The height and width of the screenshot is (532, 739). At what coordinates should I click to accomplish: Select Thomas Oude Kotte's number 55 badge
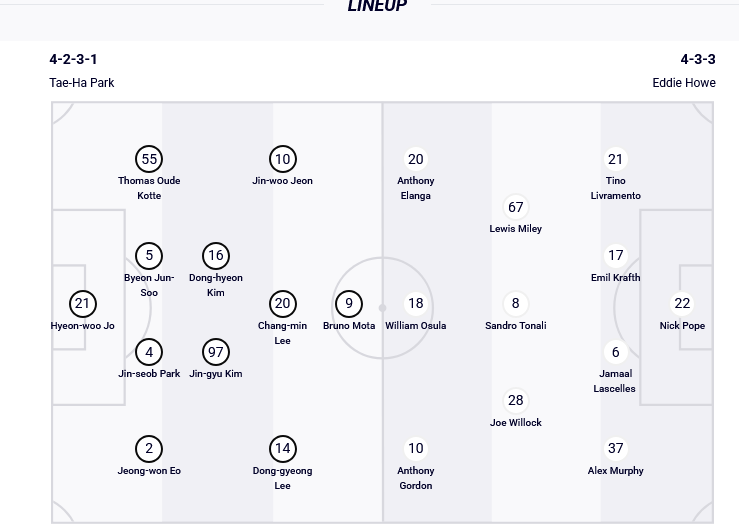[x=149, y=159]
